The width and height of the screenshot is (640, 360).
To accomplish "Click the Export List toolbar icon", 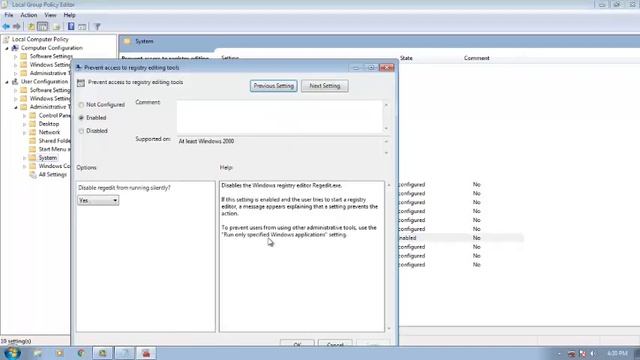I will (x=56, y=27).
